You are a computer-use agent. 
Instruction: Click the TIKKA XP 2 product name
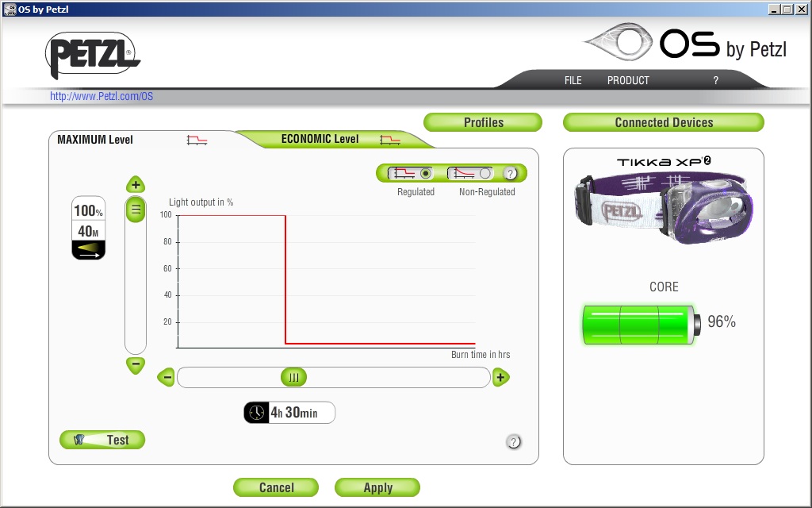[664, 161]
